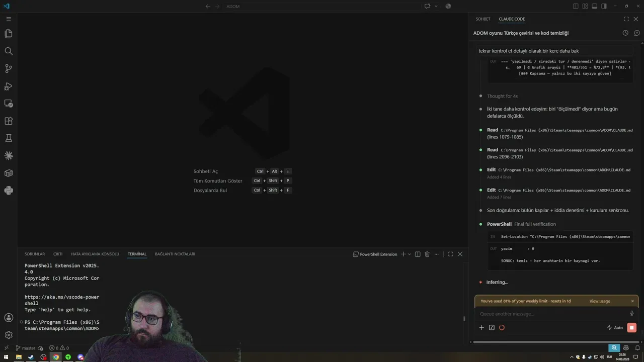The image size is (644, 362).
Task: Open Run and Debug view
Action: coord(9,86)
